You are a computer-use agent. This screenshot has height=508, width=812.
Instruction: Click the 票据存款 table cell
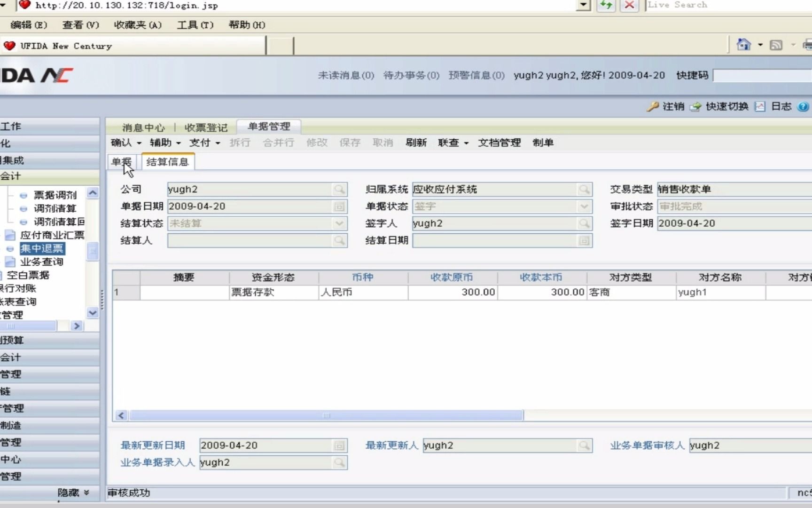pos(274,292)
